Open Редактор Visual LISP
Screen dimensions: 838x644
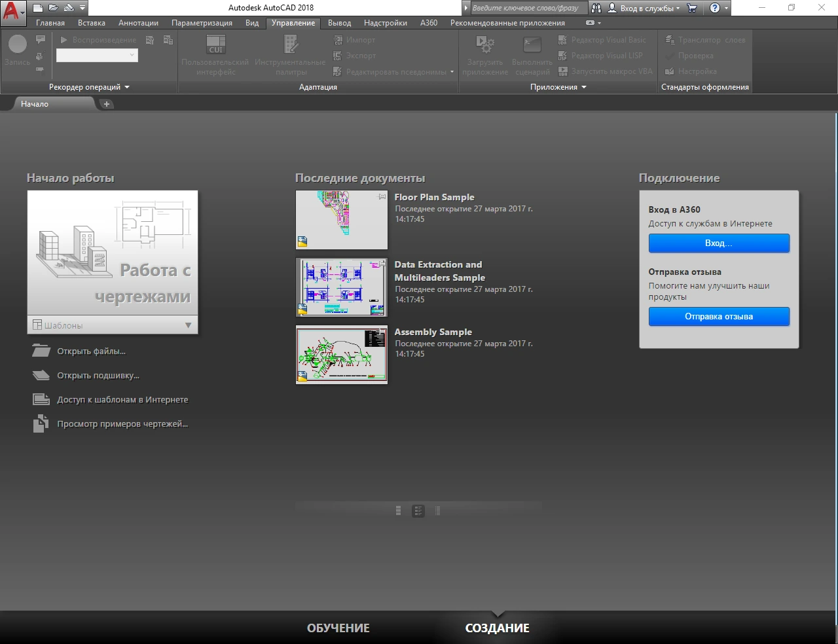point(600,56)
